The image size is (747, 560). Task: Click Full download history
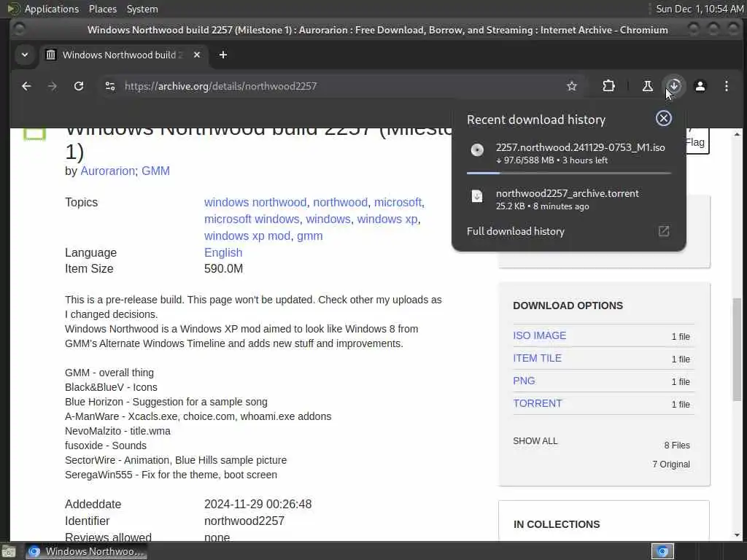click(x=516, y=231)
